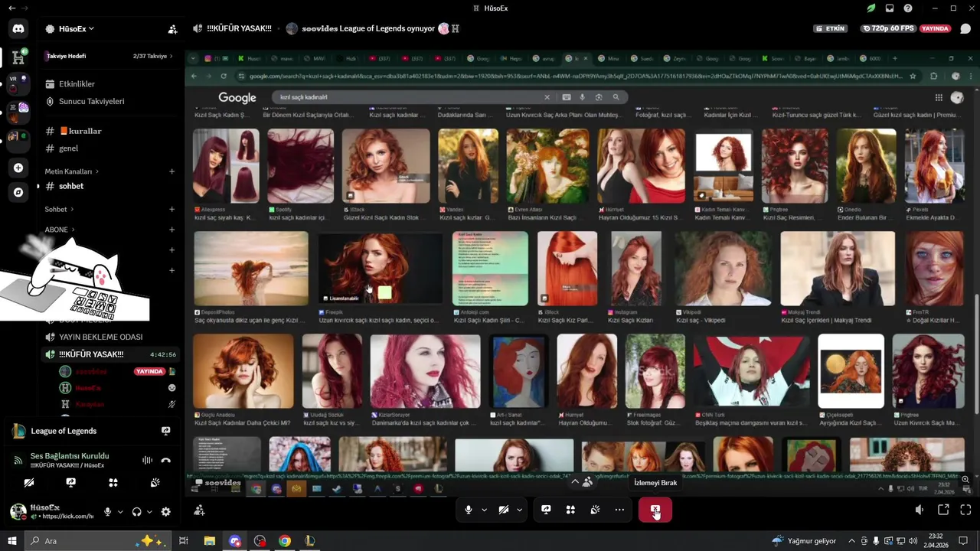Screen dimensions: 980x551
Task: Click the Add a Server plus icon
Action: 18,168
